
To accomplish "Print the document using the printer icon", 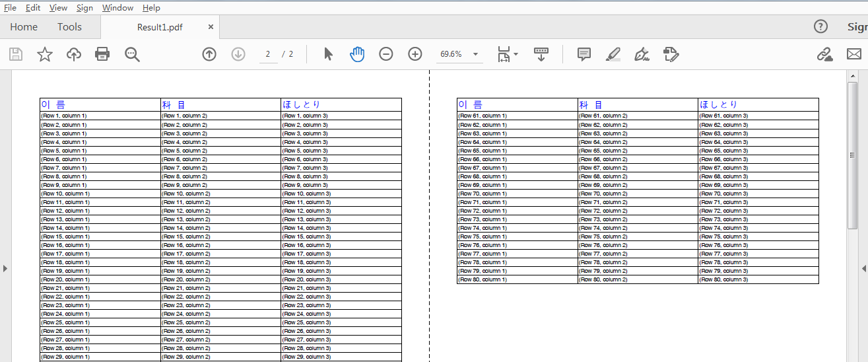I will point(102,54).
